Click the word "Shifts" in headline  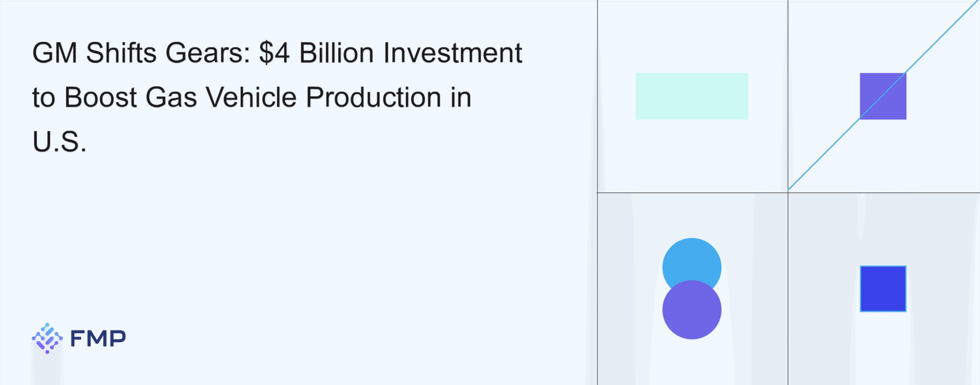coord(121,53)
